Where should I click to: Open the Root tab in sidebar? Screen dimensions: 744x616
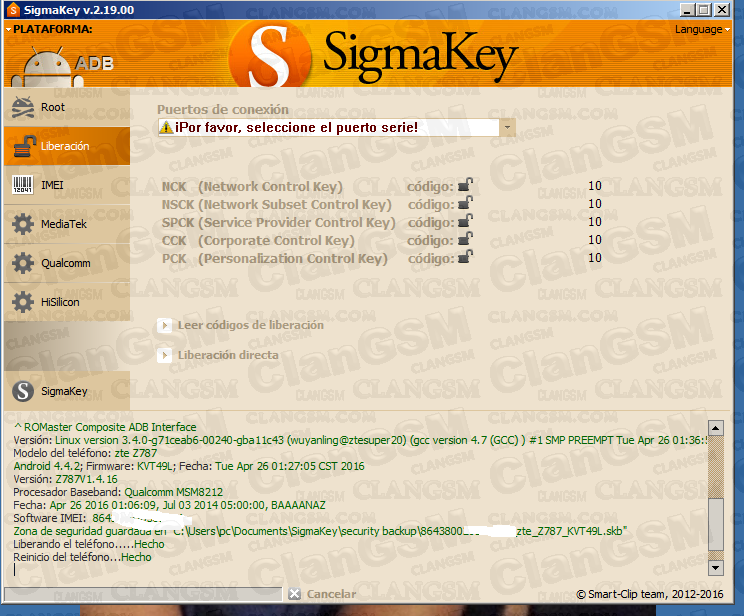(67, 107)
